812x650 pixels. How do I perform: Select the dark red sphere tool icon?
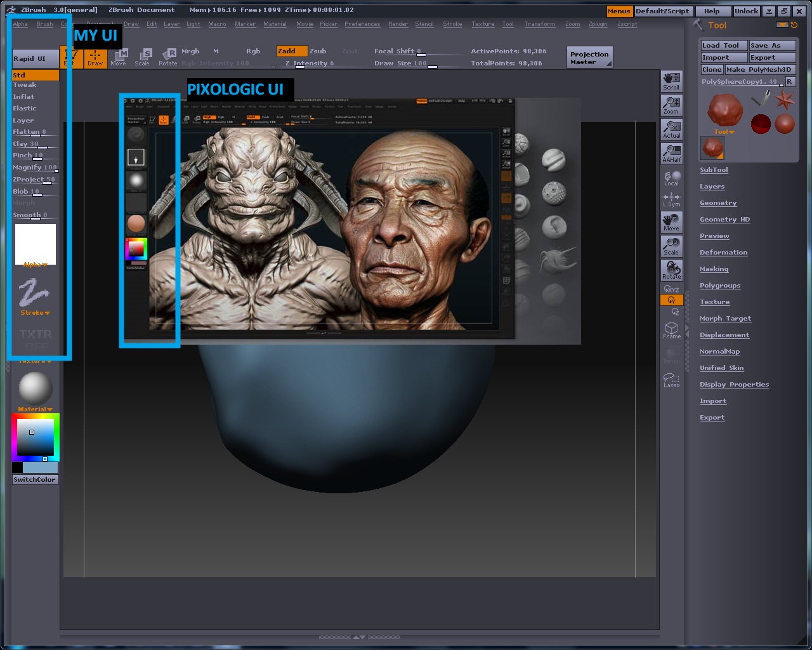pyautogui.click(x=761, y=123)
